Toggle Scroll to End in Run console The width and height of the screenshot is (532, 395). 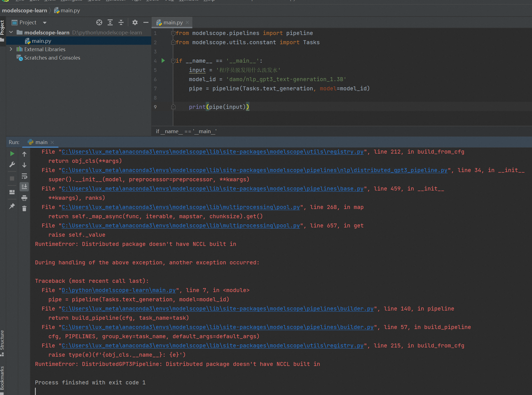pos(24,187)
